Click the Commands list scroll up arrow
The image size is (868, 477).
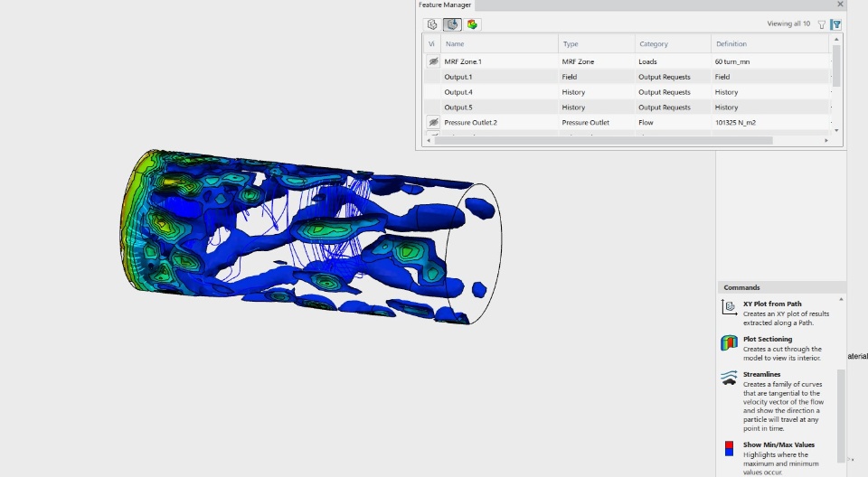(x=841, y=299)
